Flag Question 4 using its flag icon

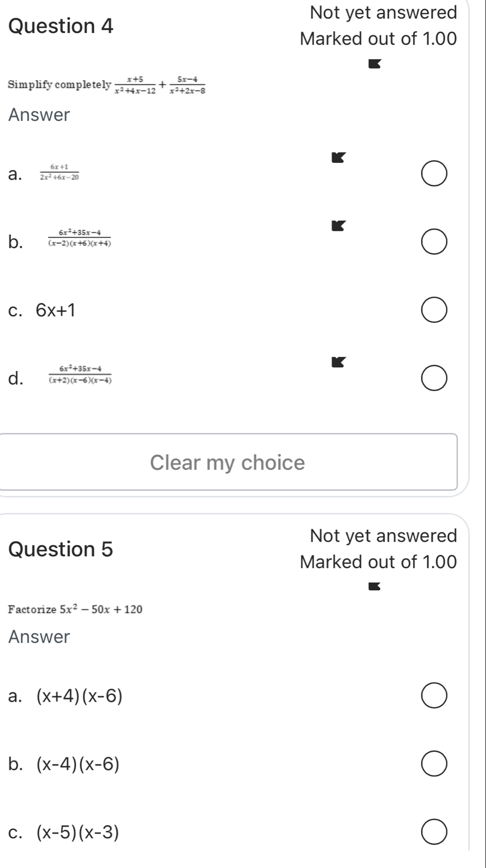pyautogui.click(x=374, y=64)
